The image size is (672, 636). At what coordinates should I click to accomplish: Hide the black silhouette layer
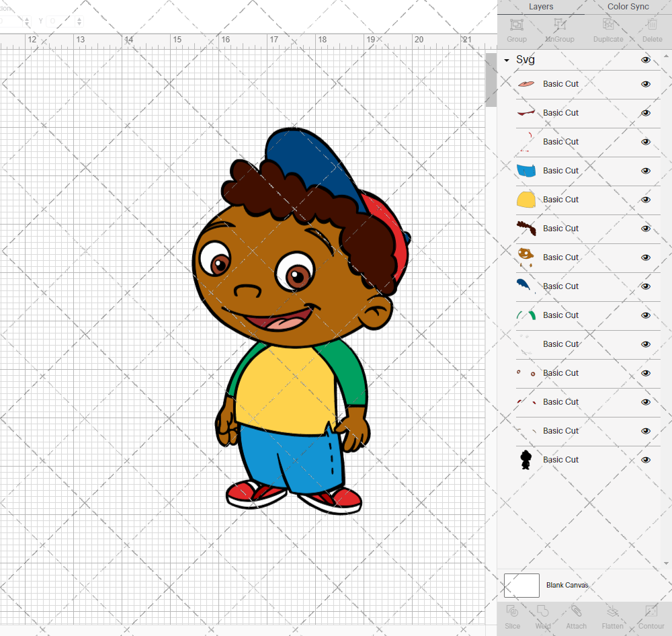[x=645, y=460]
